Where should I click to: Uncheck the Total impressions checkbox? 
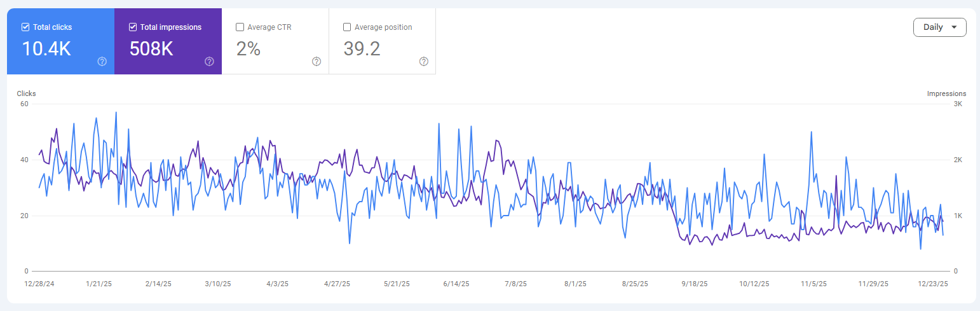pos(133,27)
